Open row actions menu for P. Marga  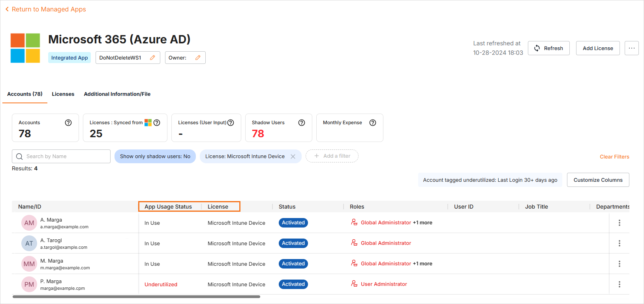(x=620, y=284)
